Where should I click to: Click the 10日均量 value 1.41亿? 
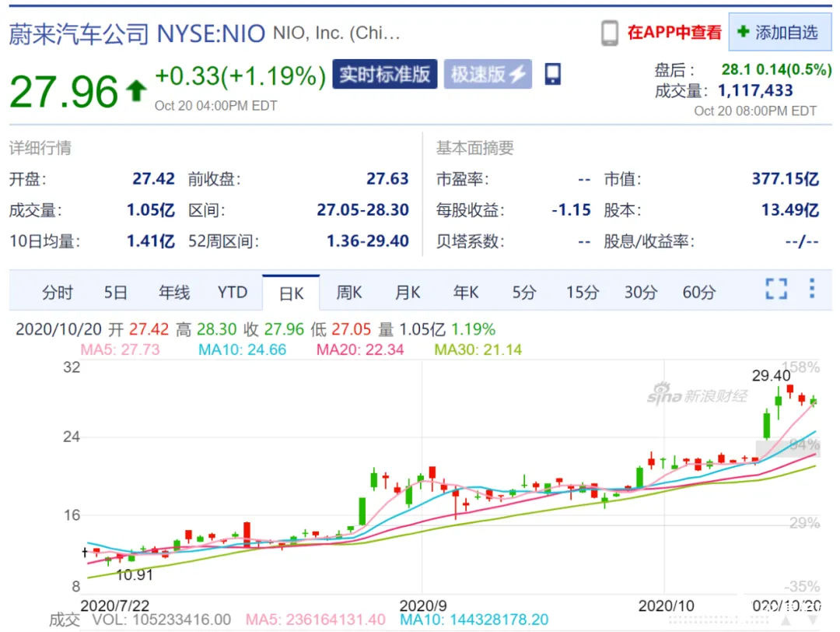click(x=151, y=241)
